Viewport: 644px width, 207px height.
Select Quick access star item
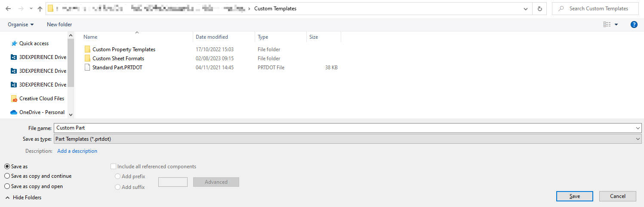coord(34,43)
